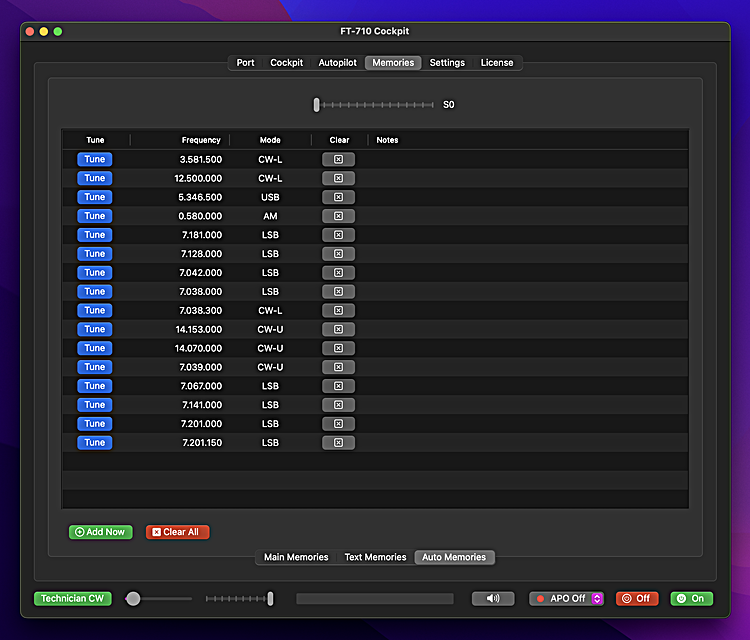Viewport: 750px width, 640px height.
Task: Switch to Main Memories
Action: tap(297, 557)
